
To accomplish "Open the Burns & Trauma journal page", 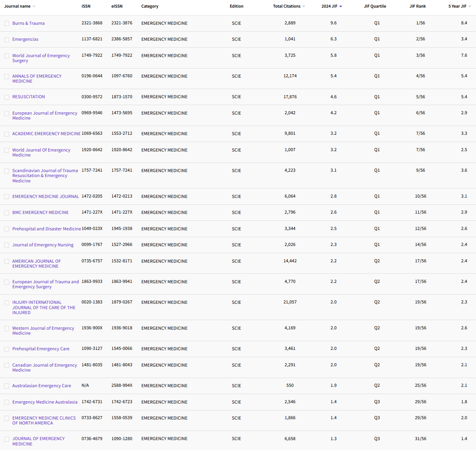I will tap(29, 23).
